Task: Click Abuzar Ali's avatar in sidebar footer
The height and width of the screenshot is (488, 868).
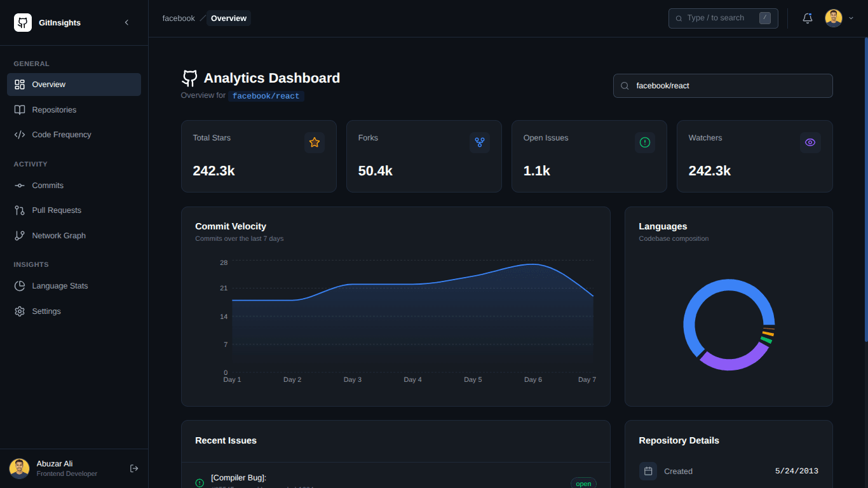Action: [20, 469]
